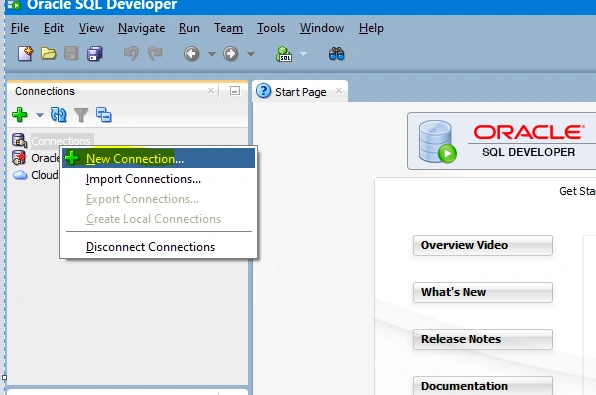Click the New file toolbar icon

pos(25,54)
